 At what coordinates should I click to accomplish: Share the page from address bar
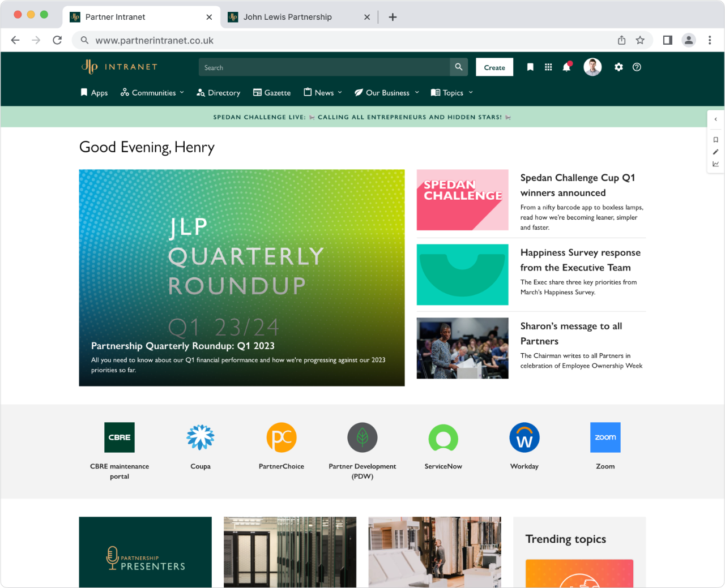point(621,40)
